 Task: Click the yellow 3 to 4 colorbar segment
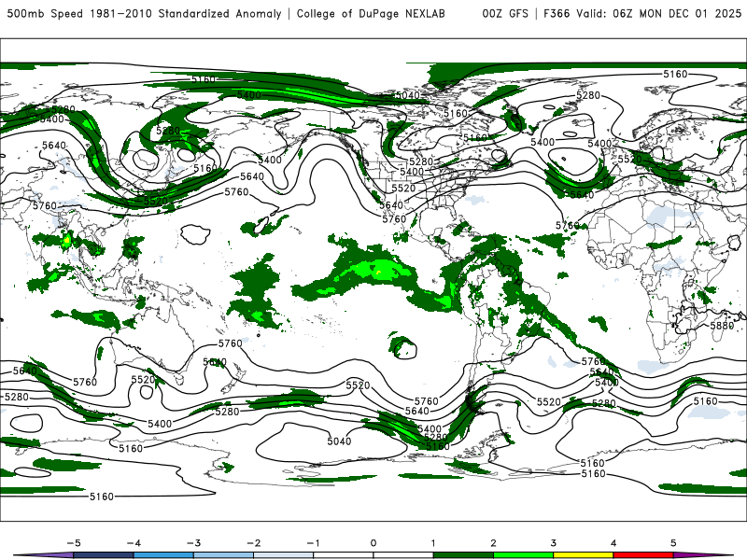coord(584,555)
